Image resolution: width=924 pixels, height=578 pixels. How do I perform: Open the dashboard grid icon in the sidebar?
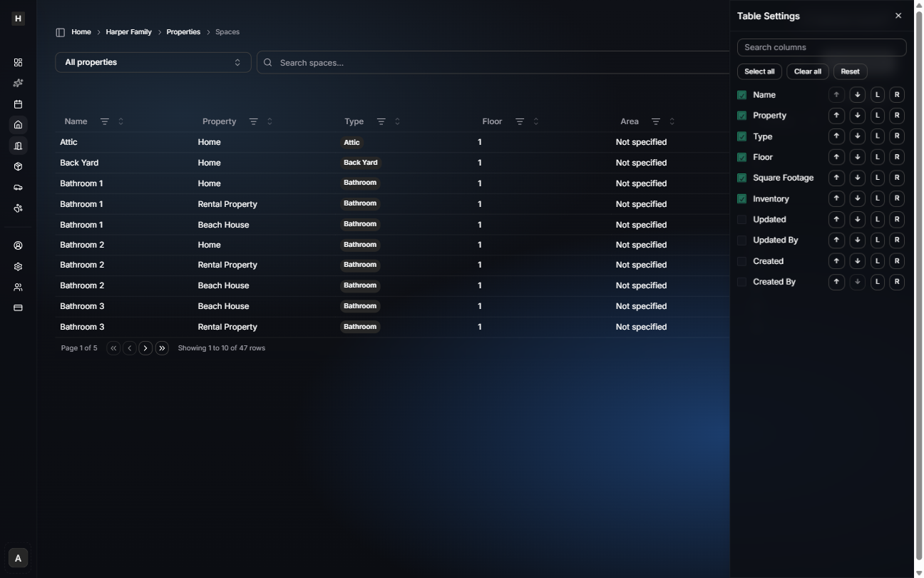pos(18,62)
